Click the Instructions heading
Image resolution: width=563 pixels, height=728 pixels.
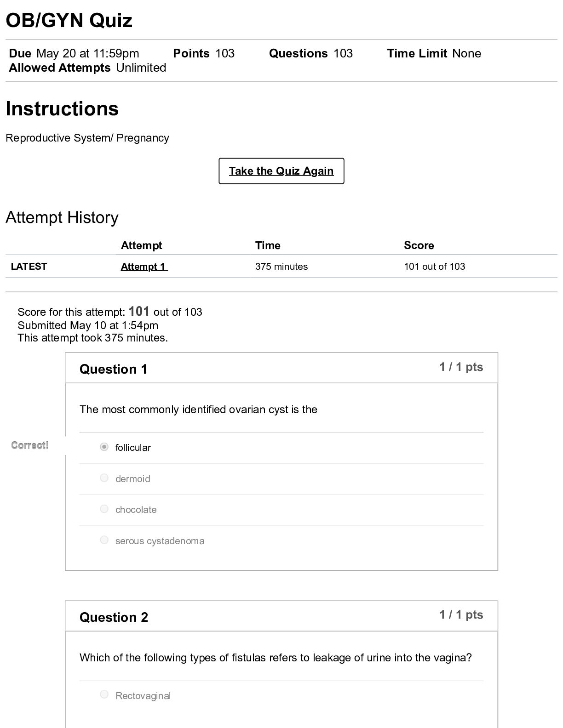tap(62, 109)
